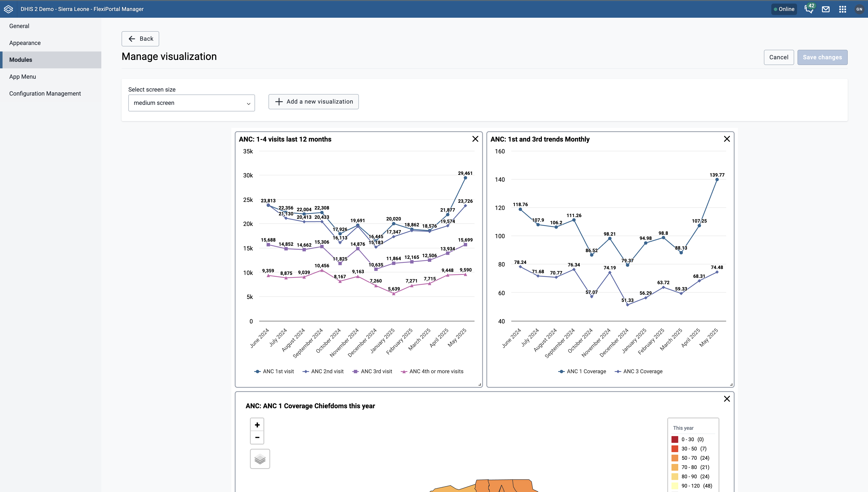Viewport: 868px width, 492px height.
Task: Open the Appearance section
Action: (51, 43)
